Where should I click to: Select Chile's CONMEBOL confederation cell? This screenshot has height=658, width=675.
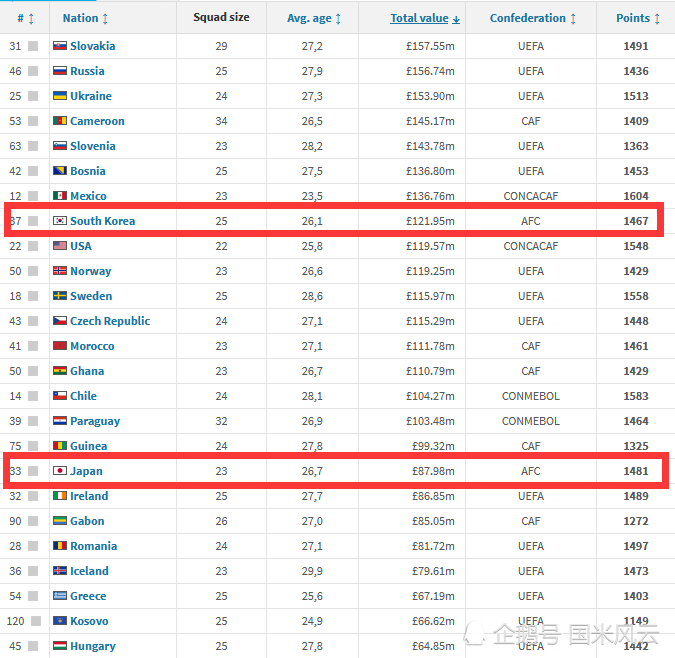pos(531,396)
